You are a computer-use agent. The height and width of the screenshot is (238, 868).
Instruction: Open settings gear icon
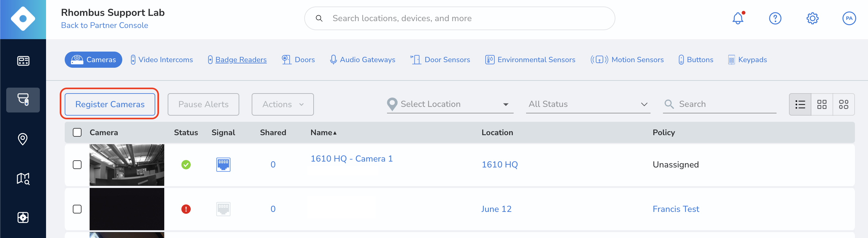pyautogui.click(x=812, y=18)
